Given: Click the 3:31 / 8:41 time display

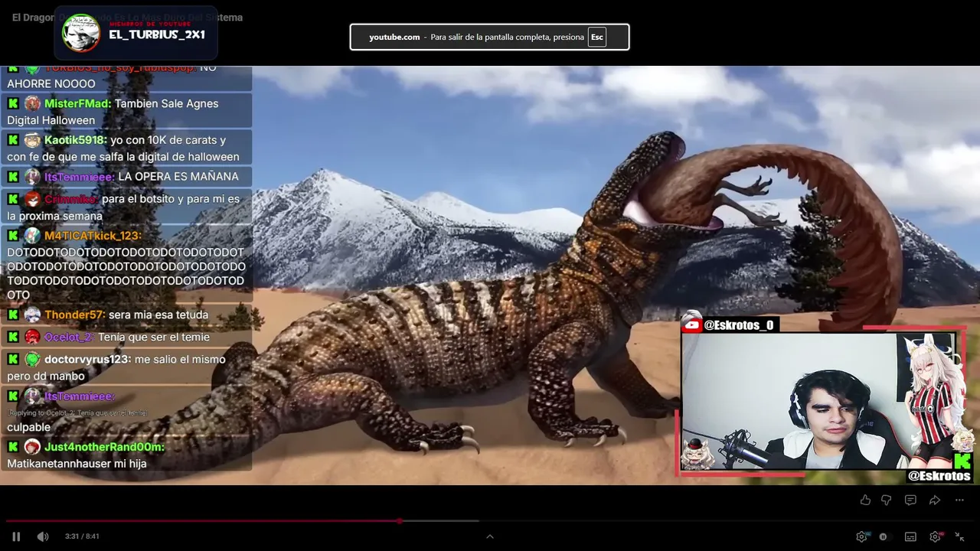Looking at the screenshot, I should (82, 536).
